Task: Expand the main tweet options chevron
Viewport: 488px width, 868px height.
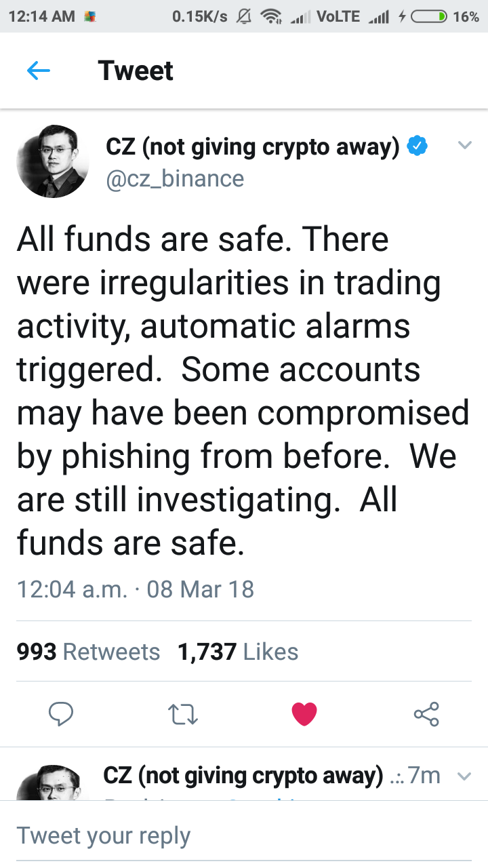Action: pyautogui.click(x=464, y=145)
